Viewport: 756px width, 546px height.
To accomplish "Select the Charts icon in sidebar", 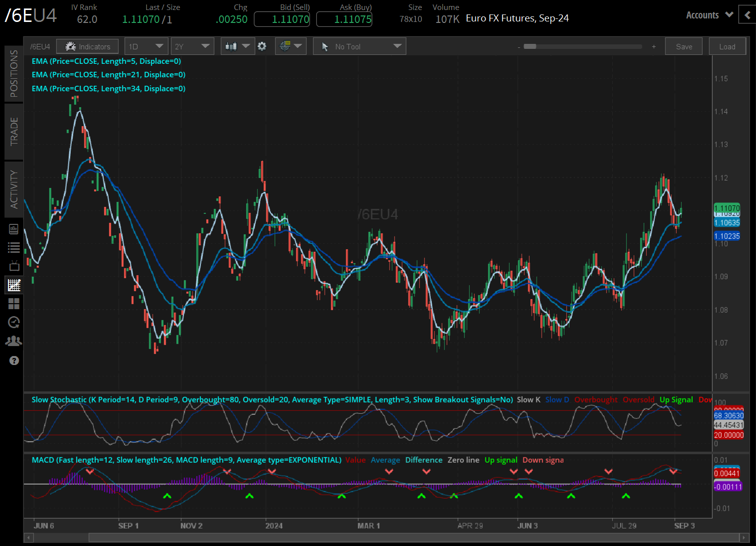I will click(x=13, y=285).
